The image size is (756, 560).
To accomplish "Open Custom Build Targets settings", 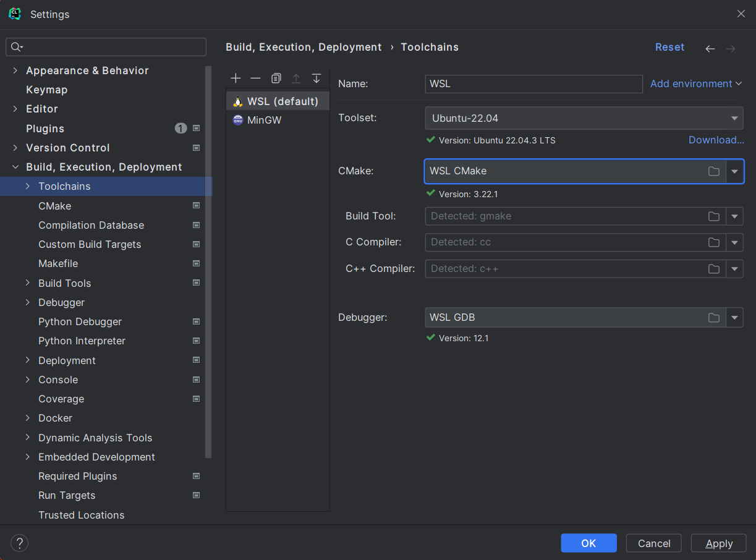I will click(90, 244).
